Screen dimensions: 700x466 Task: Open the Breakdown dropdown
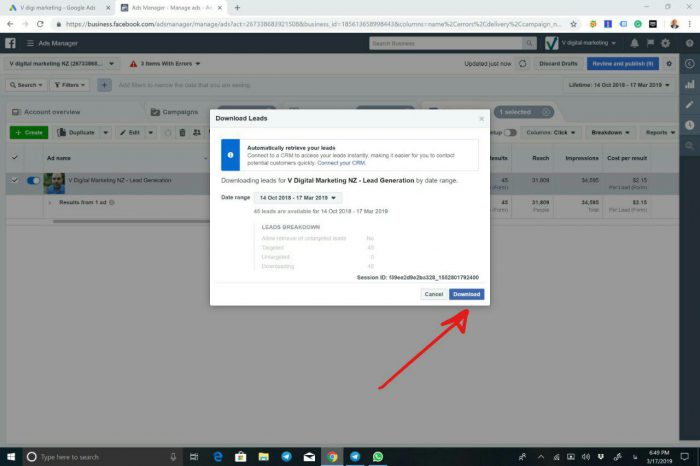(x=610, y=132)
